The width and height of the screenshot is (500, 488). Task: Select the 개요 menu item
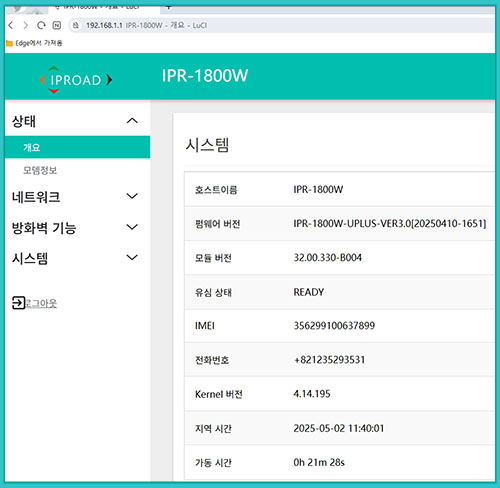[77, 147]
